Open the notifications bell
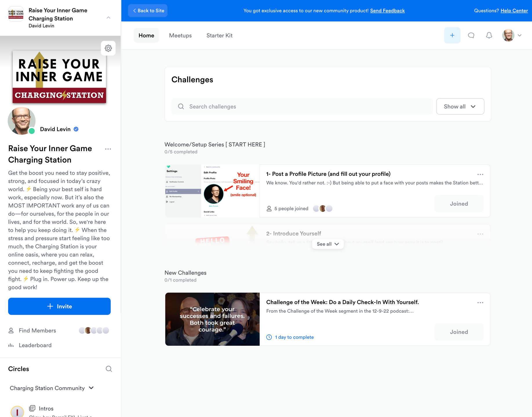Image resolution: width=532 pixels, height=417 pixels. [x=489, y=35]
